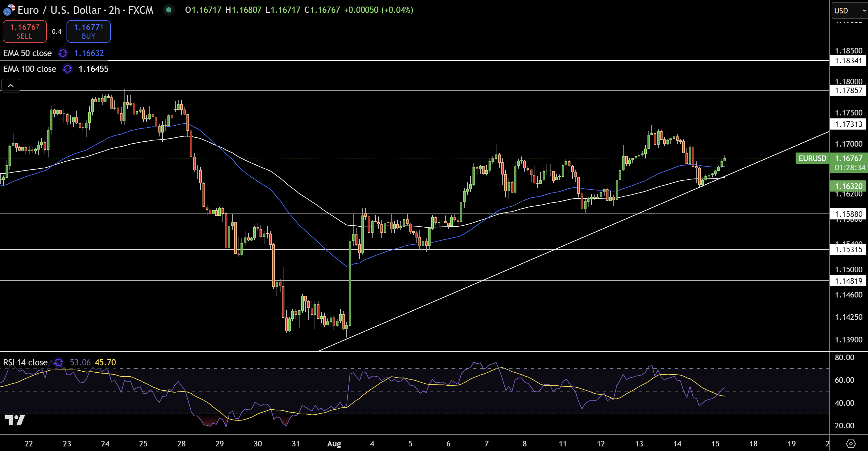Select the 1.14819 price level label
Viewport: 868px width, 451px height.
(x=848, y=281)
